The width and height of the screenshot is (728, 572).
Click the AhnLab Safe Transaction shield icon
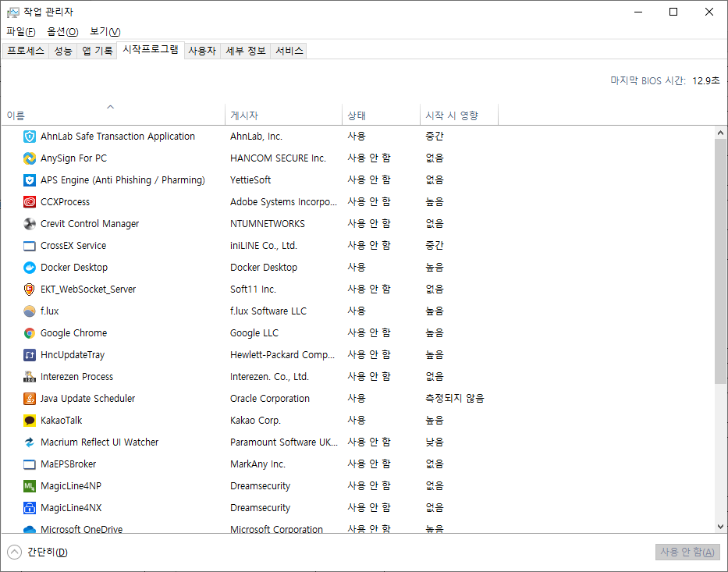click(29, 137)
